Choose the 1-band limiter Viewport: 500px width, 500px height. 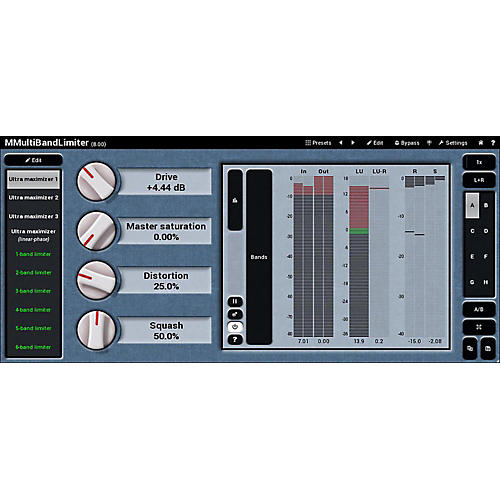(33, 254)
